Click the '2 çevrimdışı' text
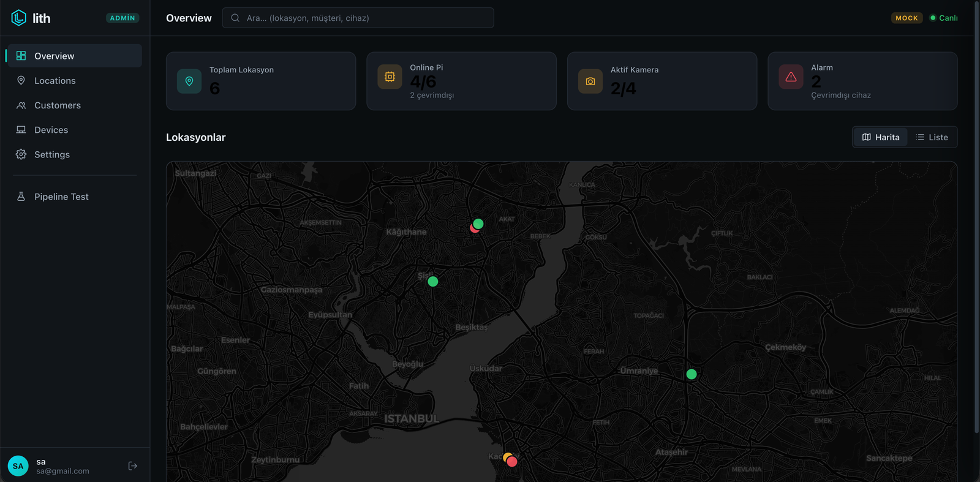Viewport: 980px width, 482px height. pyautogui.click(x=432, y=95)
